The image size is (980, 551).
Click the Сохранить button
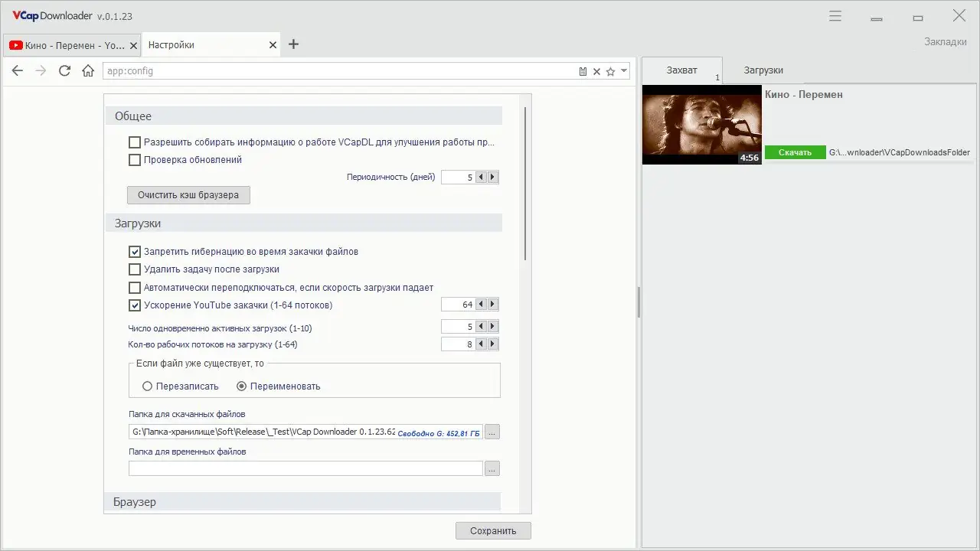[493, 531]
